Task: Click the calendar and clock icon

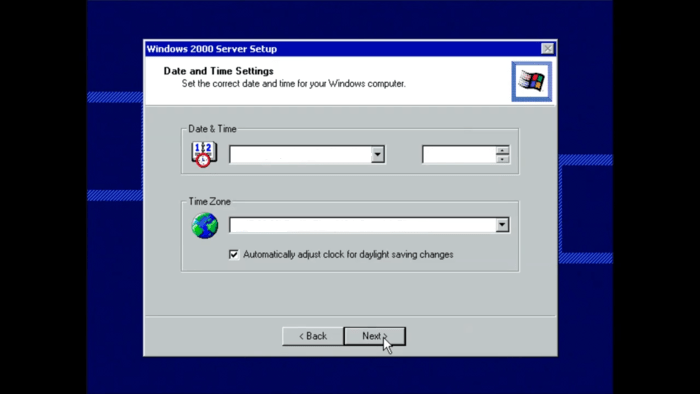Action: point(204,154)
